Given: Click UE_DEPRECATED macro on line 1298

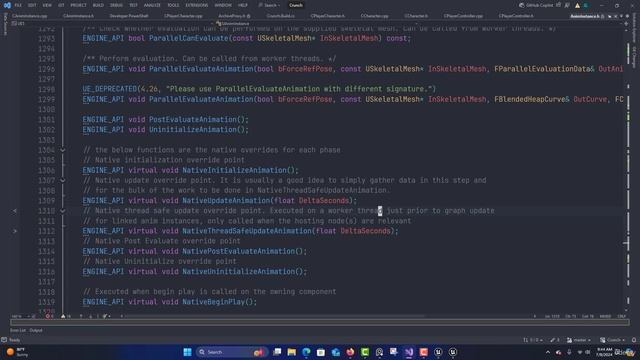Looking at the screenshot, I should point(109,89).
